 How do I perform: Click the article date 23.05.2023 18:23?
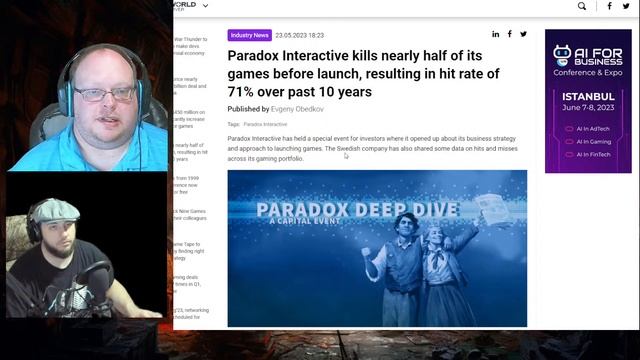tap(300, 36)
